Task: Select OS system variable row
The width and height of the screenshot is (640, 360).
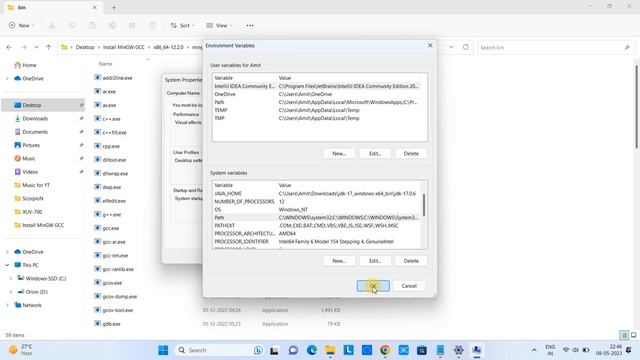Action: [317, 209]
